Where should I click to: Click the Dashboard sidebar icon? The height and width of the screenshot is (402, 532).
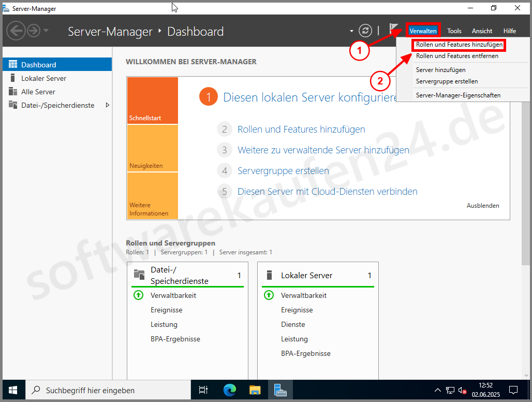(x=13, y=64)
